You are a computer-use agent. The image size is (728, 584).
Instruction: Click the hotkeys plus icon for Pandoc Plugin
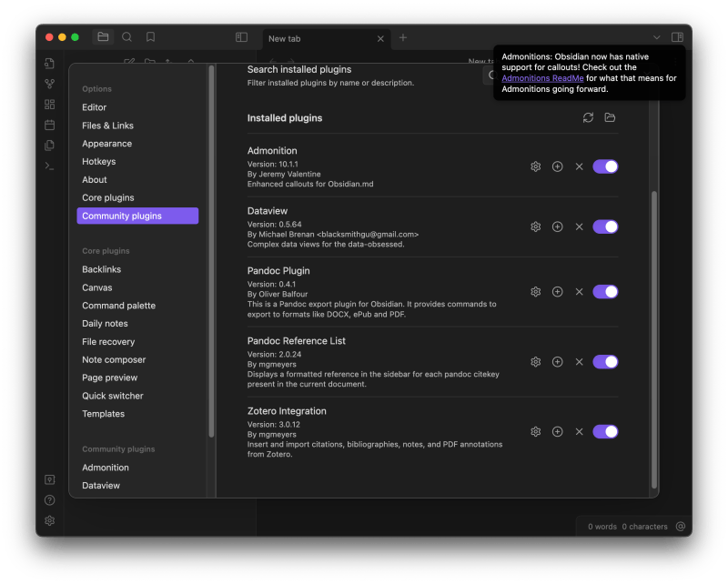(x=557, y=291)
